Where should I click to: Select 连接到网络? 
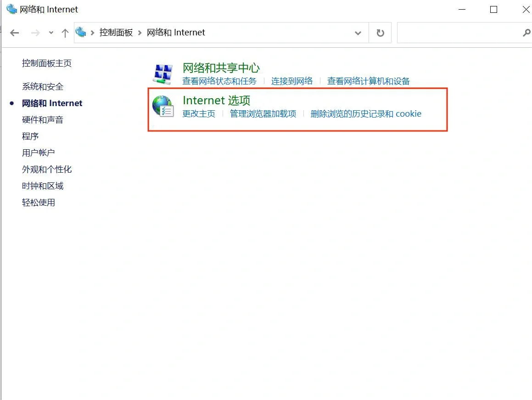click(x=292, y=81)
